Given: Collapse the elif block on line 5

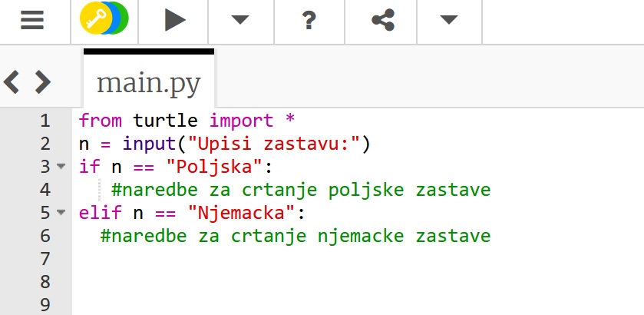Looking at the screenshot, I should (x=61, y=213).
